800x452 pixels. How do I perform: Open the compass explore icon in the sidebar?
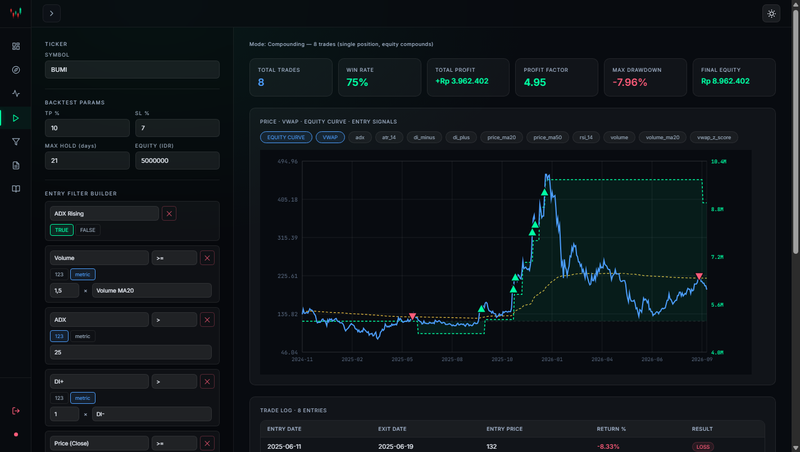coord(16,70)
